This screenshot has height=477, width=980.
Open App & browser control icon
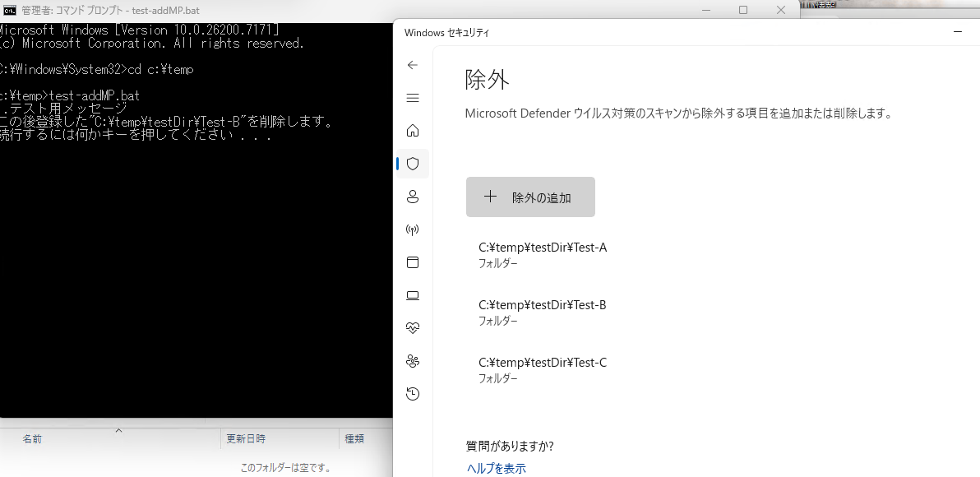coord(412,262)
